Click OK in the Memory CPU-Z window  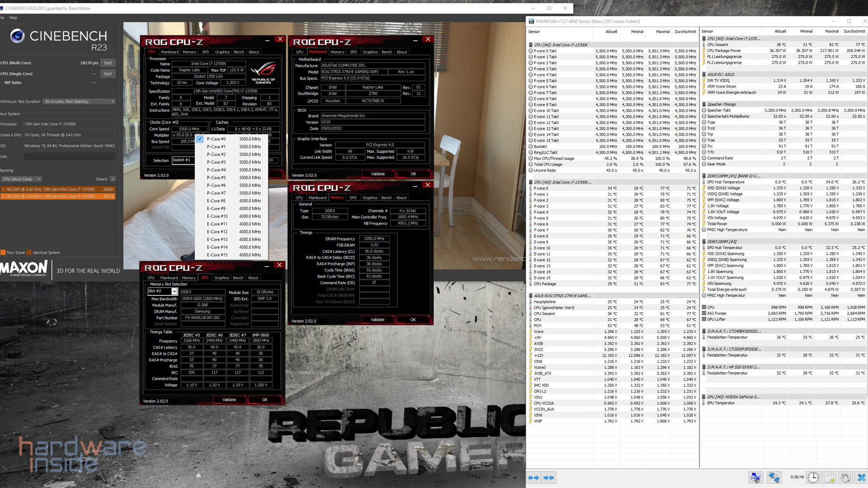(413, 320)
